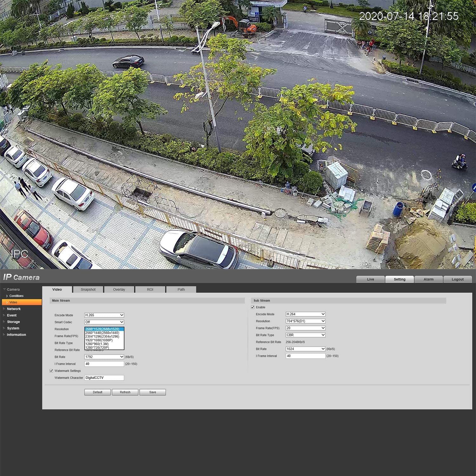Screen dimensions: 476x476
Task: Choose 2560*1440 resolution option
Action: [x=104, y=333]
